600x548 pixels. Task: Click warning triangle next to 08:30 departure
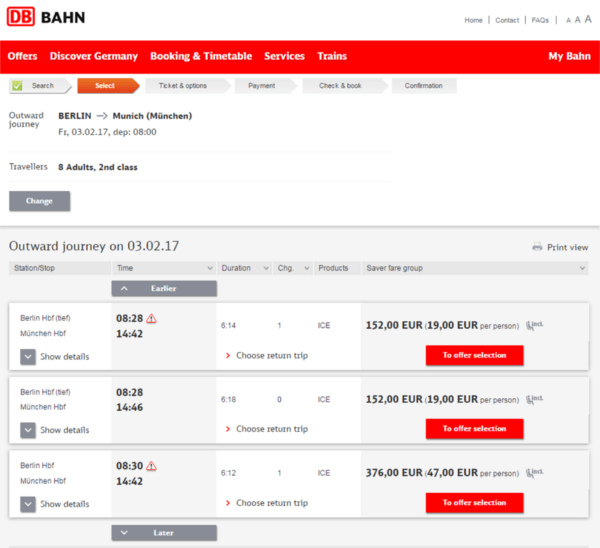152,466
